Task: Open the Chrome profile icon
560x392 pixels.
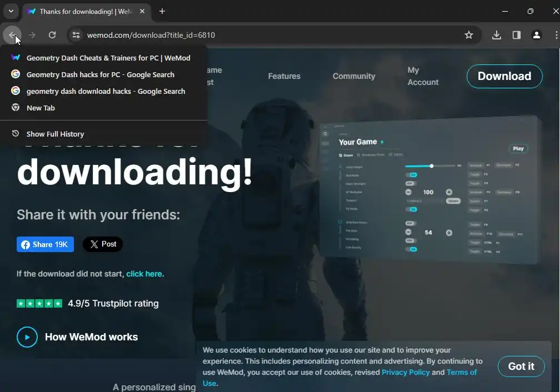Action: click(x=537, y=35)
